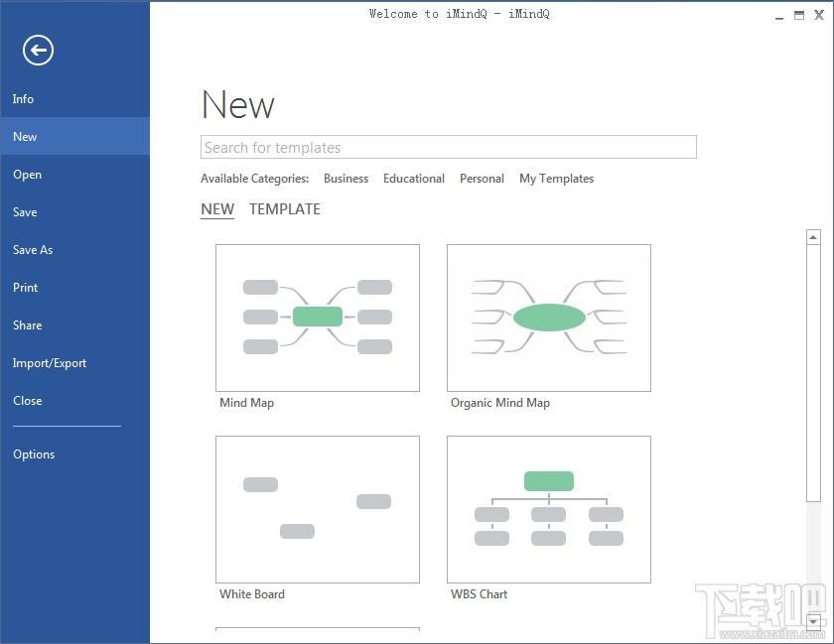Select the Mind Map template thumbnail
This screenshot has height=644, width=834.
click(x=317, y=318)
